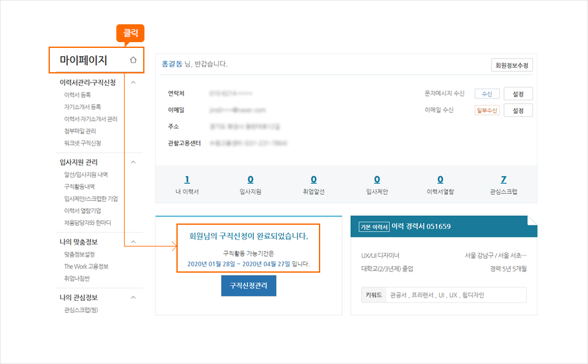
Task: Click the 관심스크랩 count link
Action: pos(504,180)
